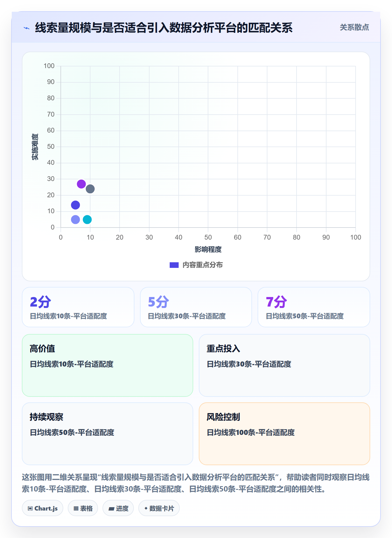Click the 重点投入 quadrant card
This screenshot has height=538, width=392.
point(284,365)
